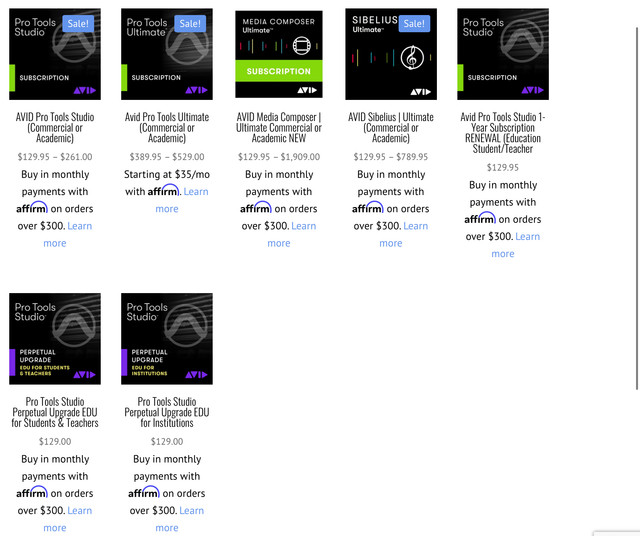Open Pro Tools Studio Perpetual Upgrade EDU for Institutions title
Image resolution: width=640 pixels, height=536 pixels.
[167, 412]
